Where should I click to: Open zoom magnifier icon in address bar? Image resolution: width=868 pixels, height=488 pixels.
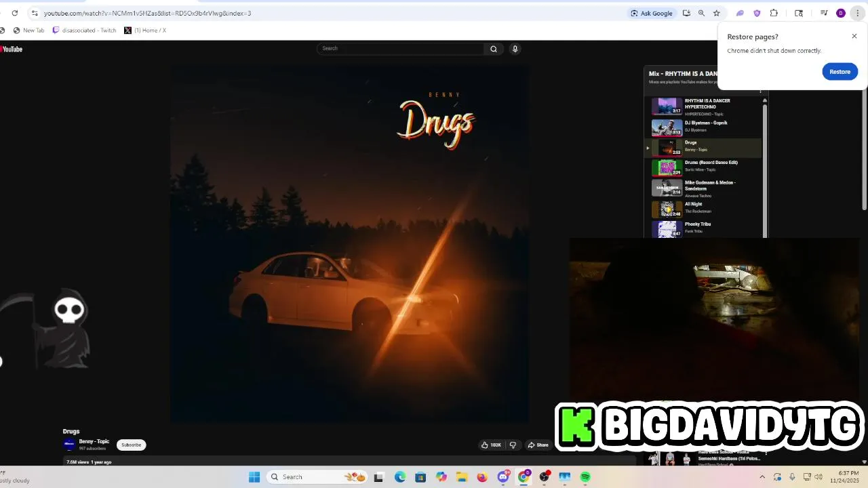tap(701, 13)
